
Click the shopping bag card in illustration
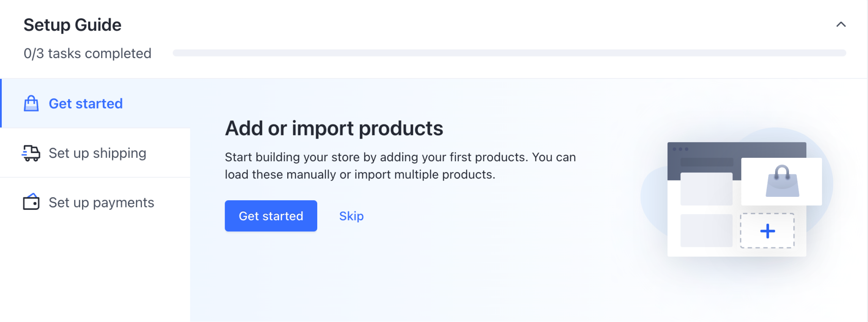click(x=781, y=182)
